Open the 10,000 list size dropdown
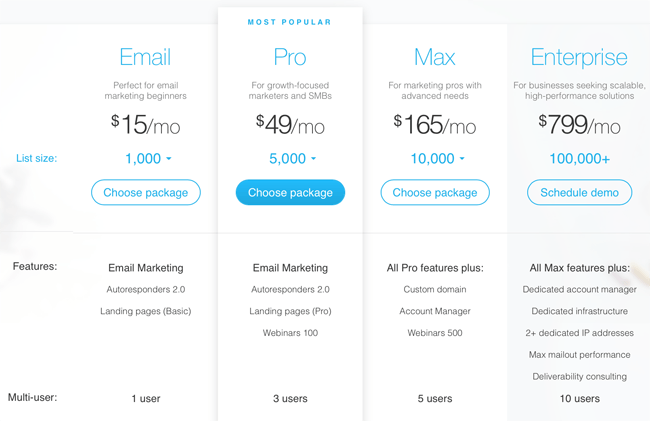Screen dimensions: 650x421 pos(437,158)
